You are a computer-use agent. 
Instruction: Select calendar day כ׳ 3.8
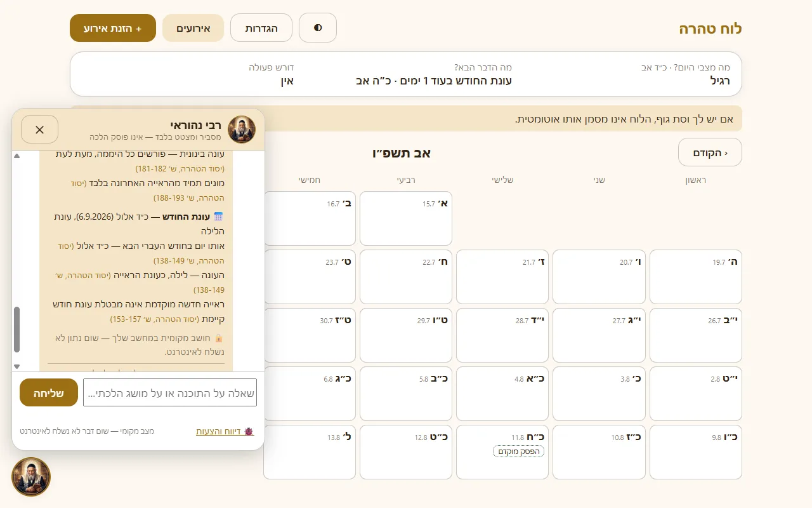[x=599, y=394]
